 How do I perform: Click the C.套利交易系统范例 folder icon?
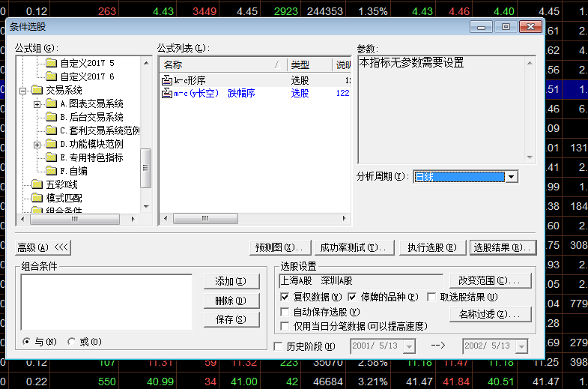click(x=51, y=130)
